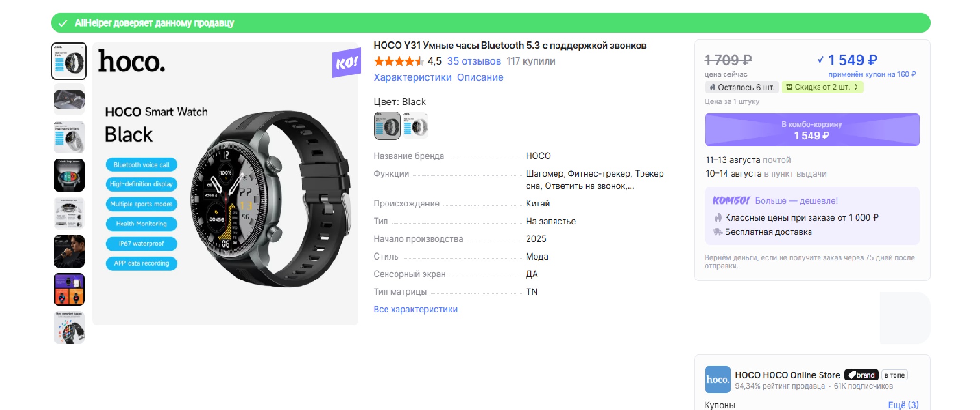Open HOCO HOCO Online Store page
This screenshot has height=410, width=980.
(787, 375)
